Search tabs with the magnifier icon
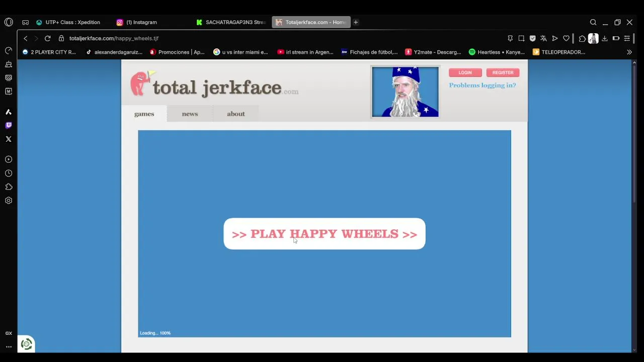644x362 pixels. coord(593,22)
